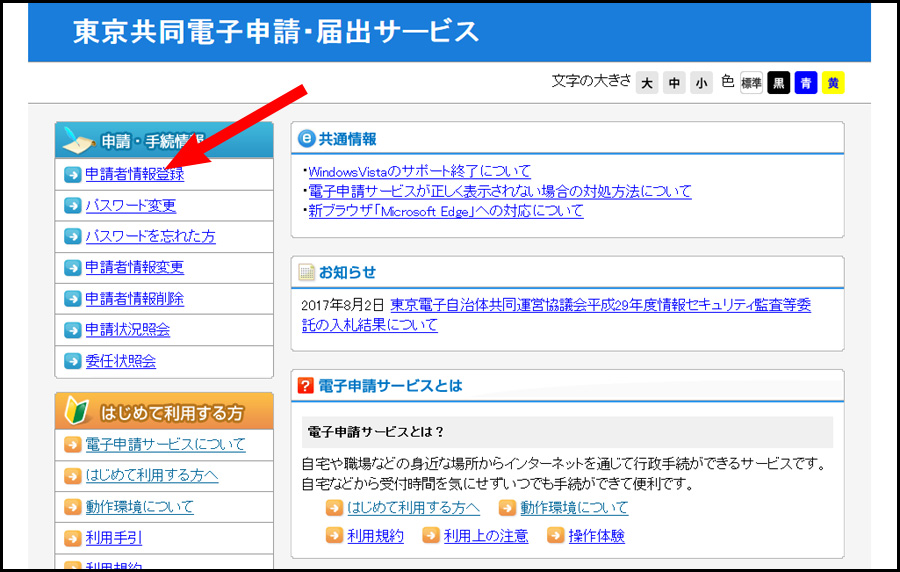Open the パスワード変更 link
900x572 pixels.
tap(131, 205)
